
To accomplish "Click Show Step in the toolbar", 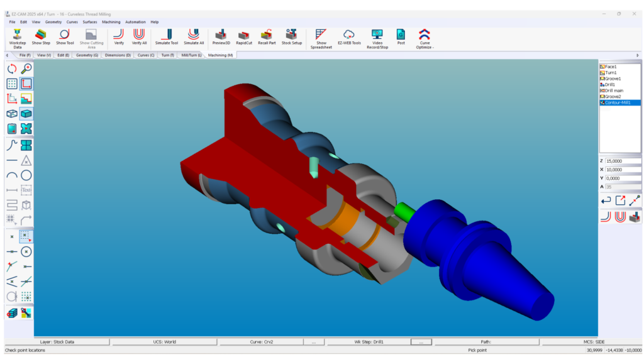I will click(41, 37).
